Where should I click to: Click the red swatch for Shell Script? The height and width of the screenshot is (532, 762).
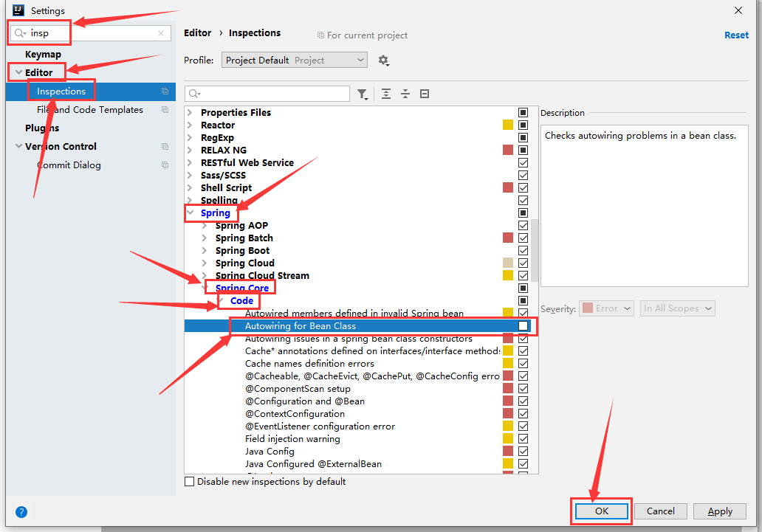508,187
